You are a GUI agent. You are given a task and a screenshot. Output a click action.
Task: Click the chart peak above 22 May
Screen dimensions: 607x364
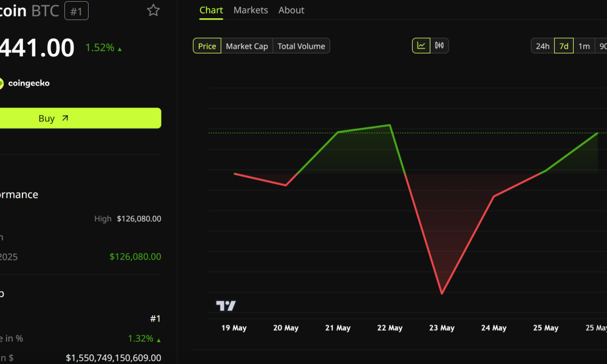(x=390, y=125)
